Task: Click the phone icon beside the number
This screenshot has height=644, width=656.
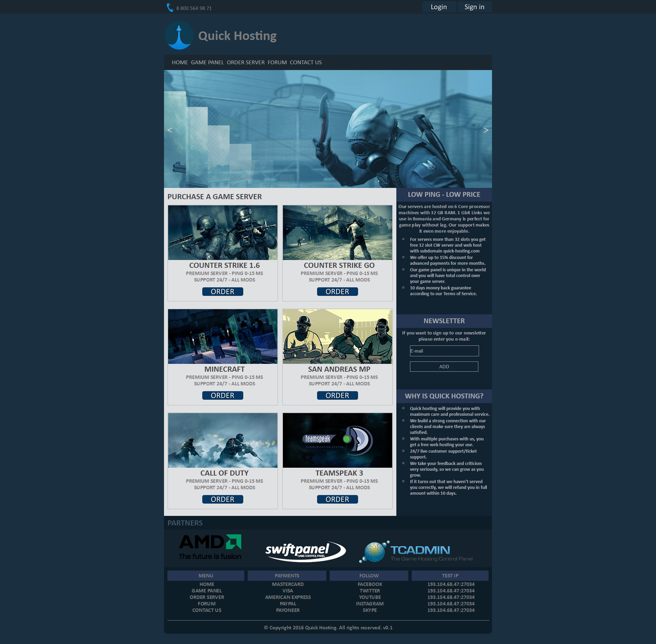Action: [170, 8]
